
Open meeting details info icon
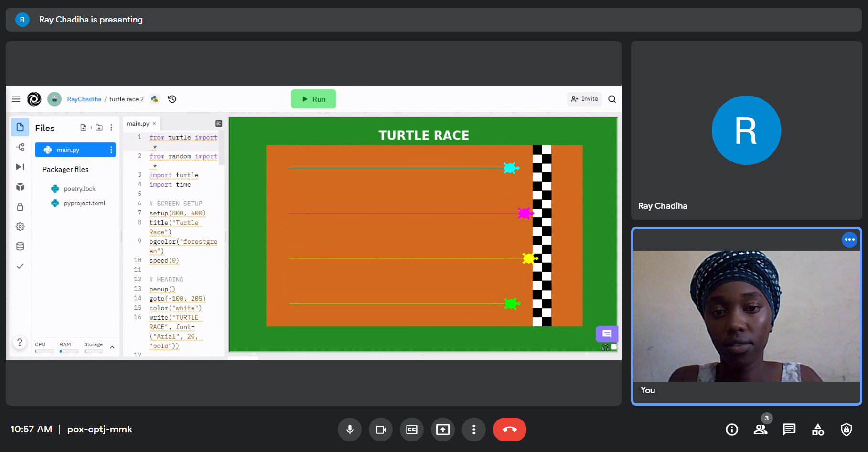(732, 430)
